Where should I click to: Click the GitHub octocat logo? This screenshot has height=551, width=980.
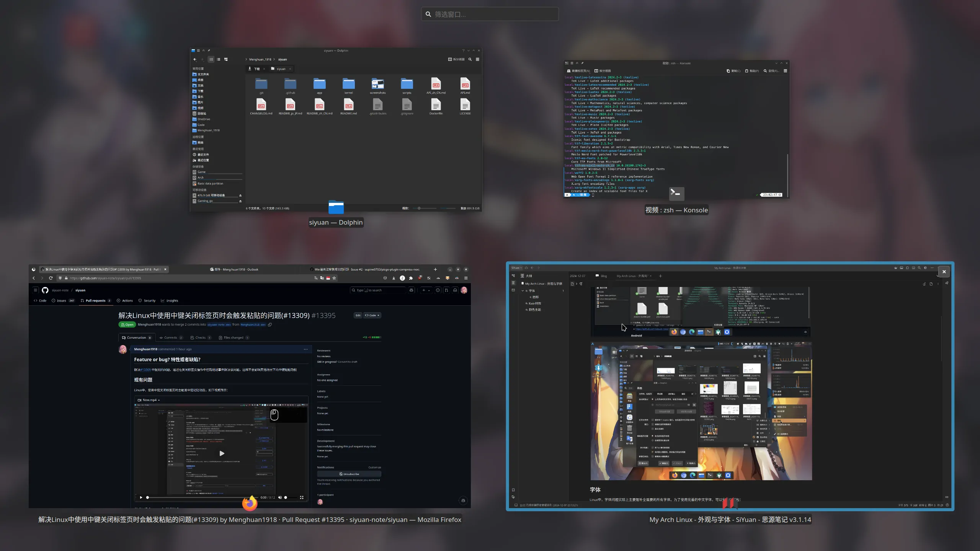[45, 290]
